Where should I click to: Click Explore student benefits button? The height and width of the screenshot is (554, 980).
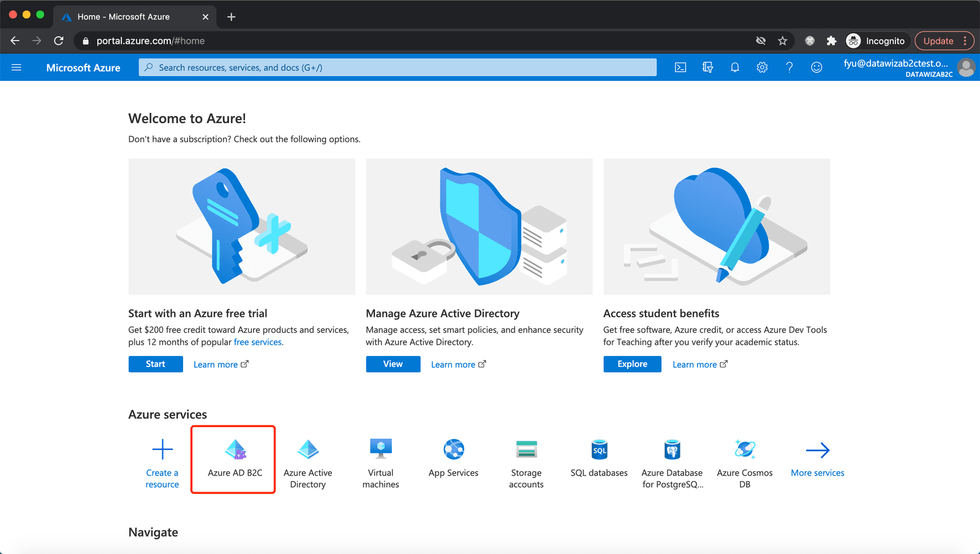[632, 364]
